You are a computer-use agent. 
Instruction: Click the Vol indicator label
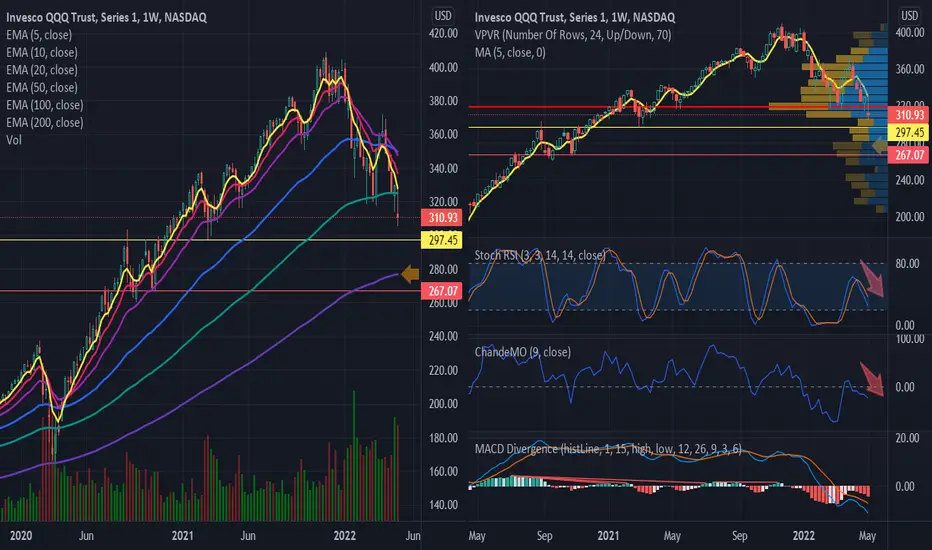click(14, 140)
